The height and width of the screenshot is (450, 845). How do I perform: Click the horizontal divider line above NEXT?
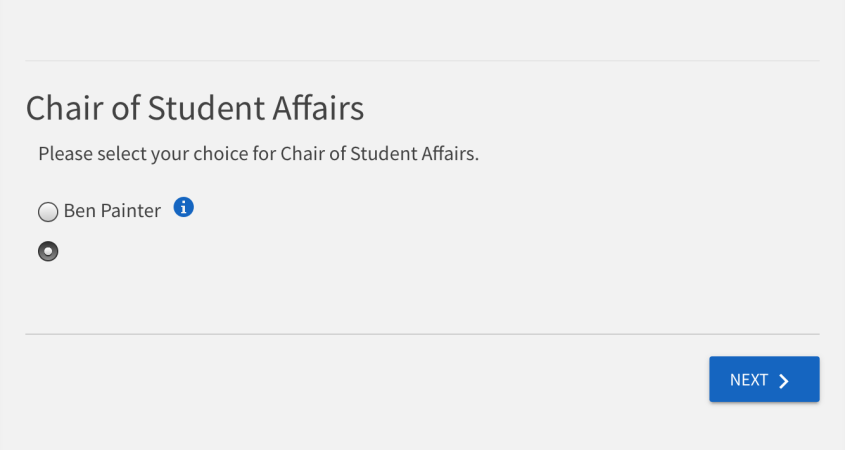tap(422, 334)
